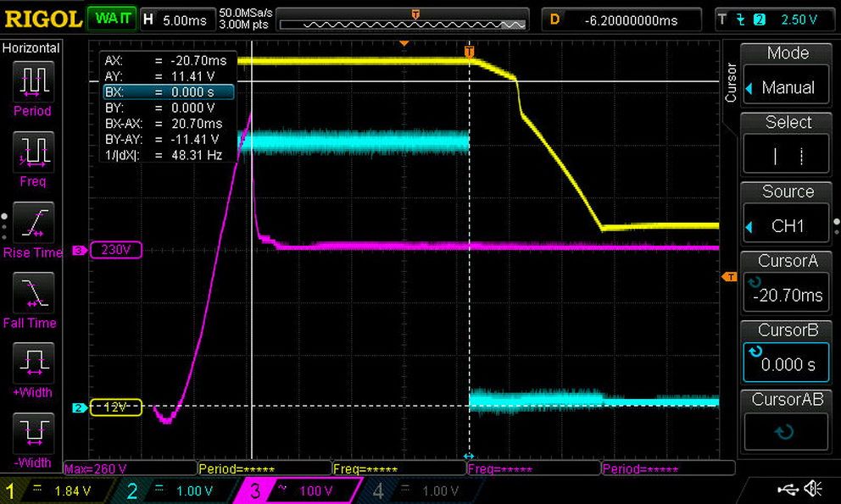
Task: Click the WAIT trigger status indicator
Action: coord(112,19)
